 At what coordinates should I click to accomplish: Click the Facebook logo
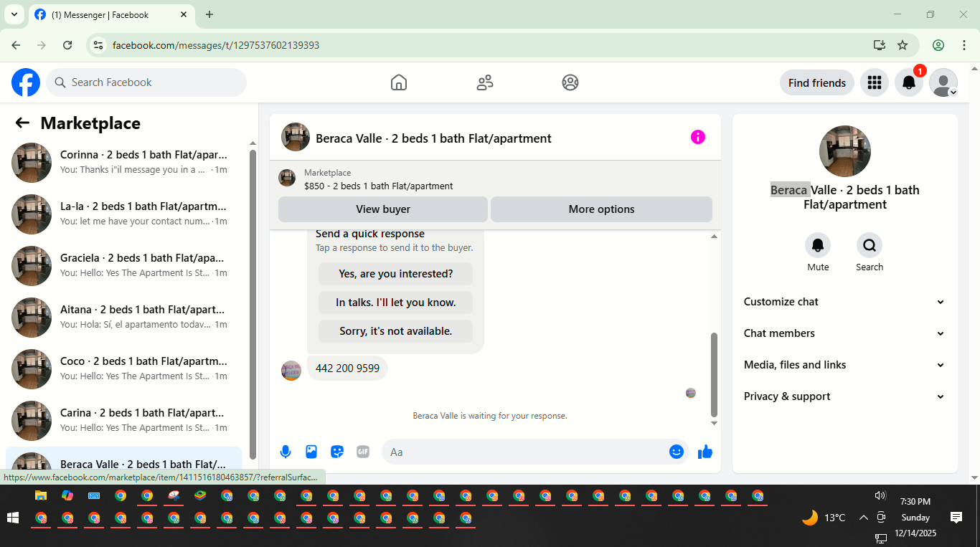[26, 82]
